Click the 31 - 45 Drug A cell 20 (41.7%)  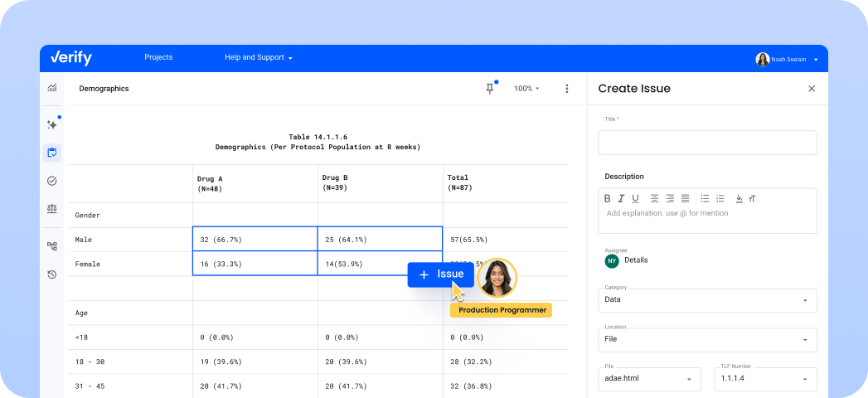[255, 386]
